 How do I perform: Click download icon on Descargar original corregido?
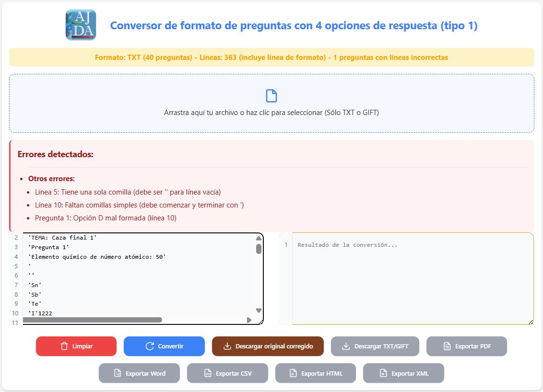tap(228, 346)
